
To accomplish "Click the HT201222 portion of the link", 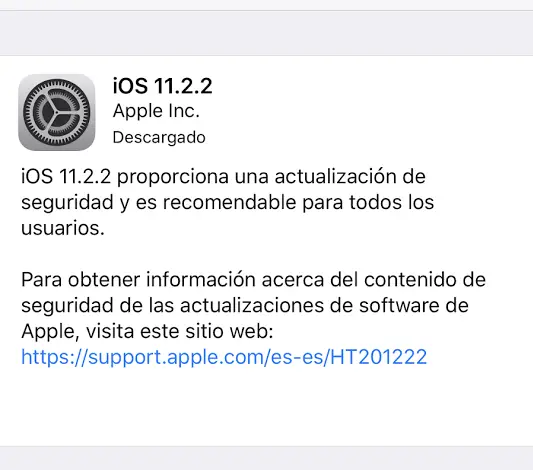I will pyautogui.click(x=379, y=357).
